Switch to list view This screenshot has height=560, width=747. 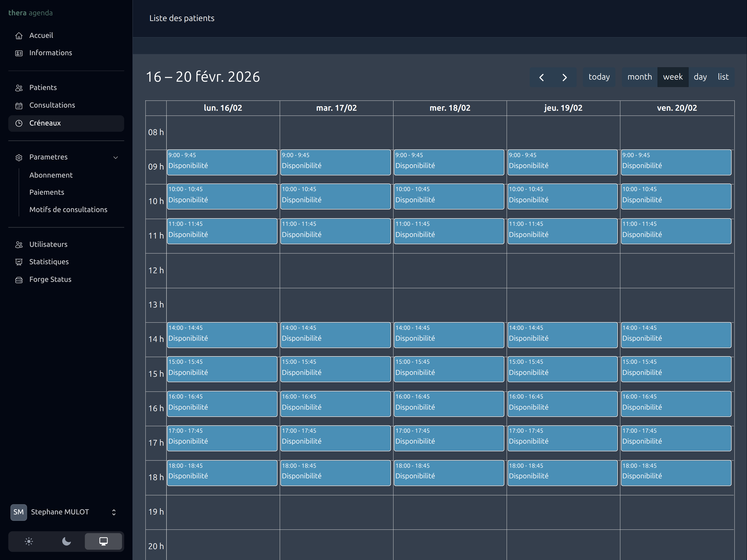coord(723,77)
